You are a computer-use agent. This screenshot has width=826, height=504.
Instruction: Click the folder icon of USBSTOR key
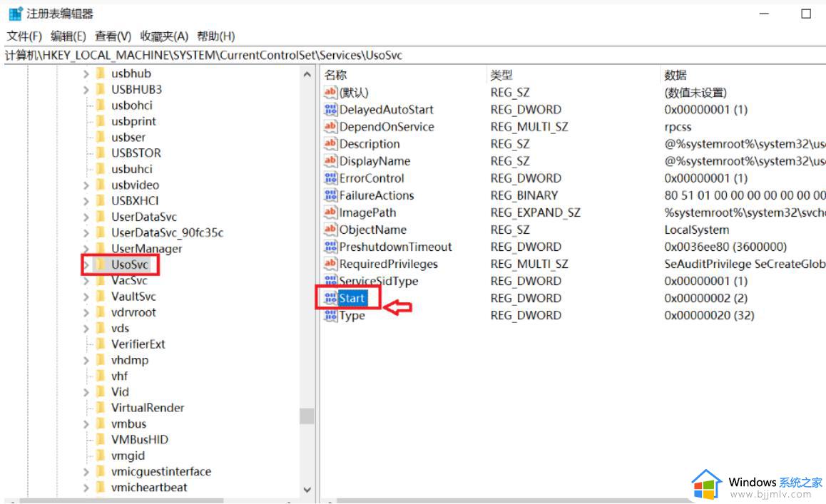[100, 153]
